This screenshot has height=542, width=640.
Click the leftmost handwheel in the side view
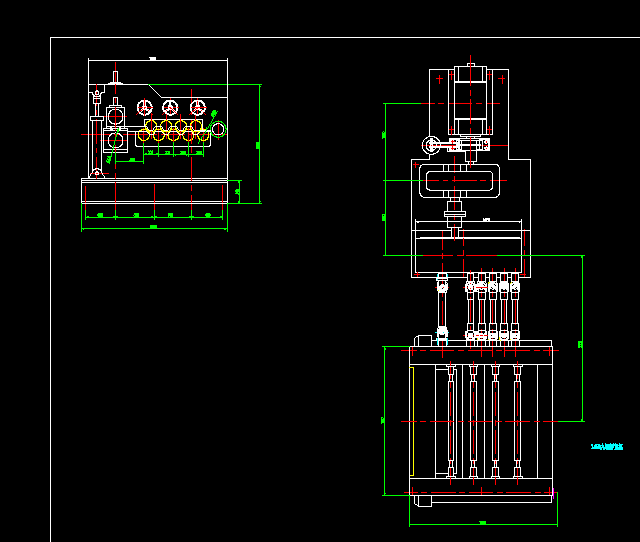coord(145,108)
